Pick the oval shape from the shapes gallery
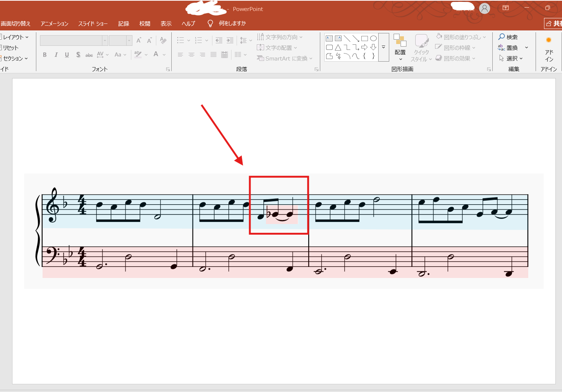This screenshot has height=392, width=562. 373,39
